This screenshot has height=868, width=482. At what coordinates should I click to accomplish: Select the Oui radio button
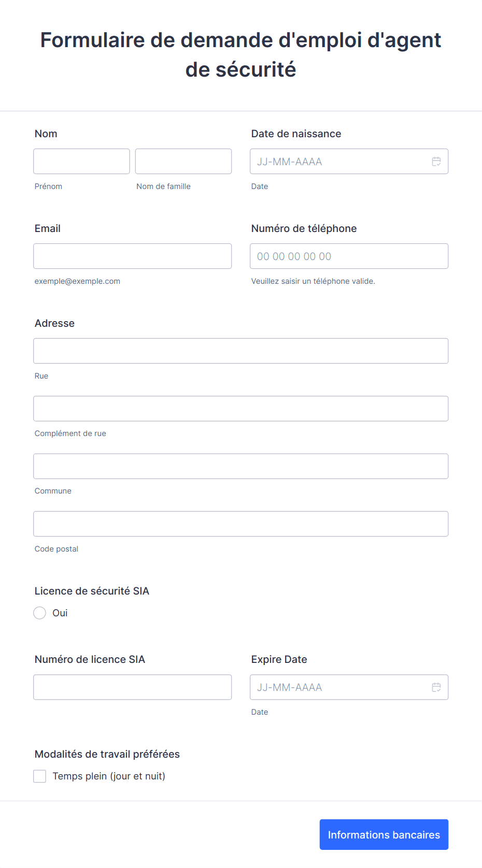[x=40, y=613]
